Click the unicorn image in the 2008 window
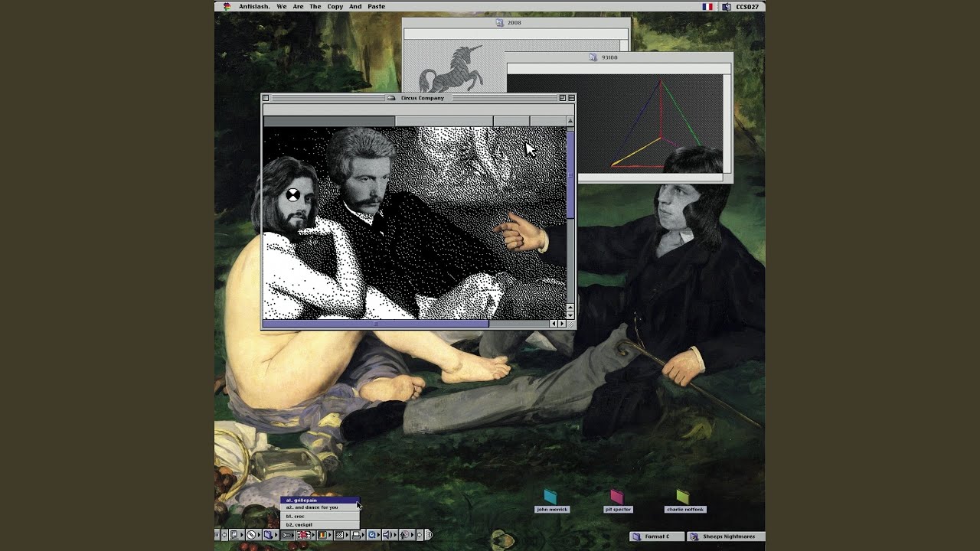 coord(452,67)
